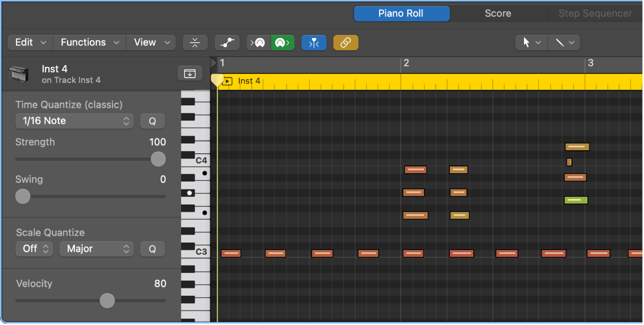Open the Scale Quantize Off dropdown
The image size is (644, 325).
tap(35, 249)
